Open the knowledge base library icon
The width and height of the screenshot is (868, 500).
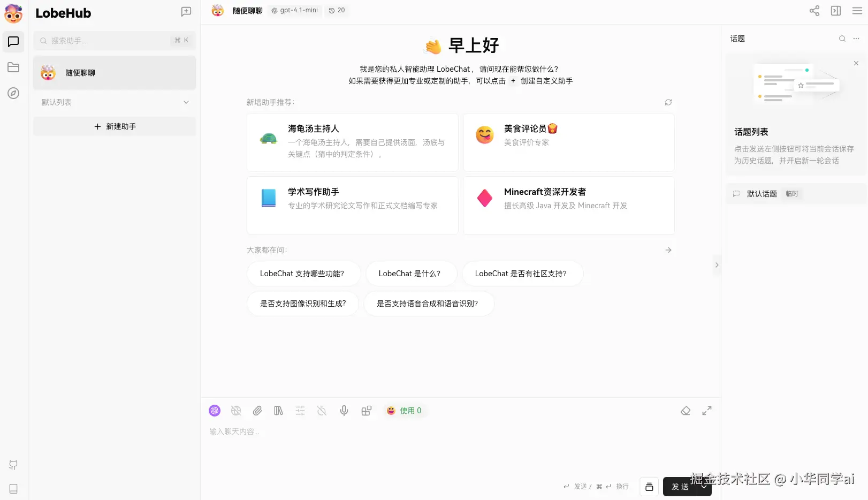[279, 411]
